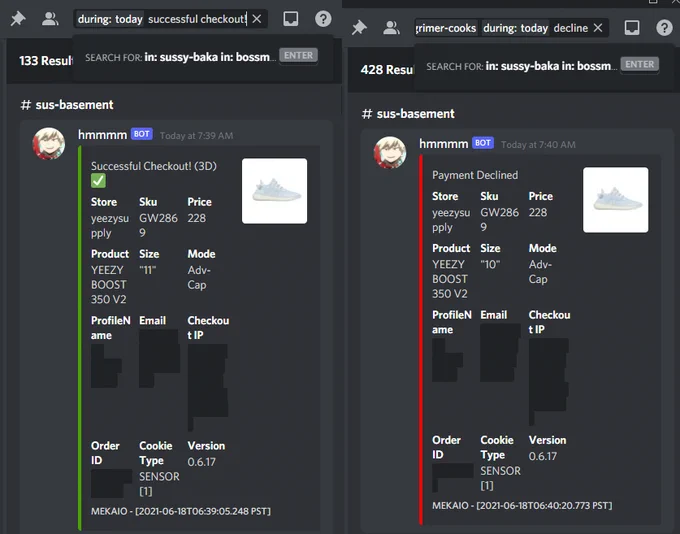This screenshot has height=534, width=680.
Task: Open help icon in right Discord window
Action: (x=664, y=28)
